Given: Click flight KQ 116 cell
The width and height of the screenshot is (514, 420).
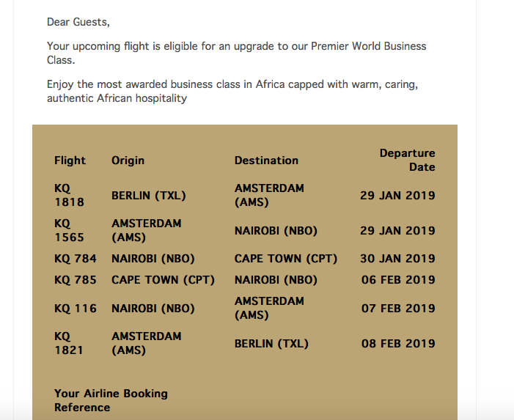Looking at the screenshot, I should (x=76, y=309).
